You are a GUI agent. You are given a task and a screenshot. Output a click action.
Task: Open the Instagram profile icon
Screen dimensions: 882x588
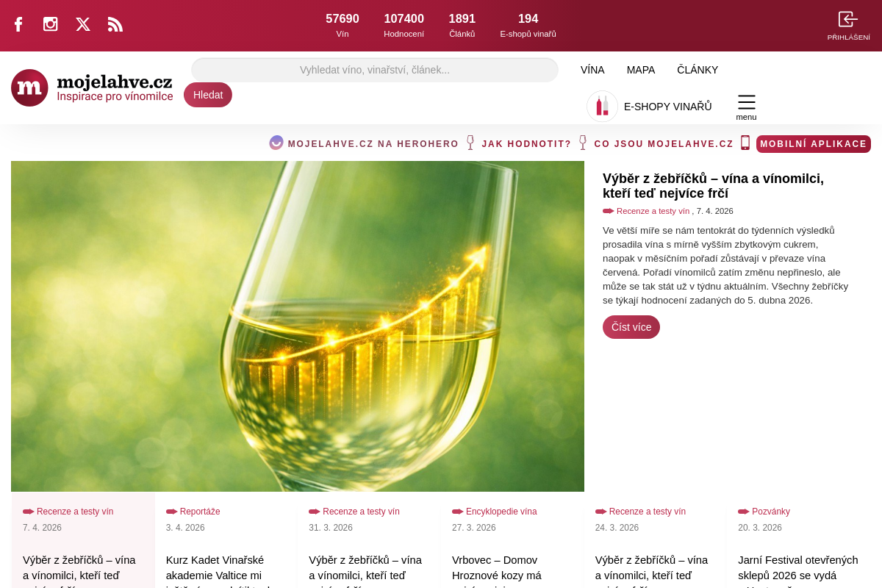(50, 24)
